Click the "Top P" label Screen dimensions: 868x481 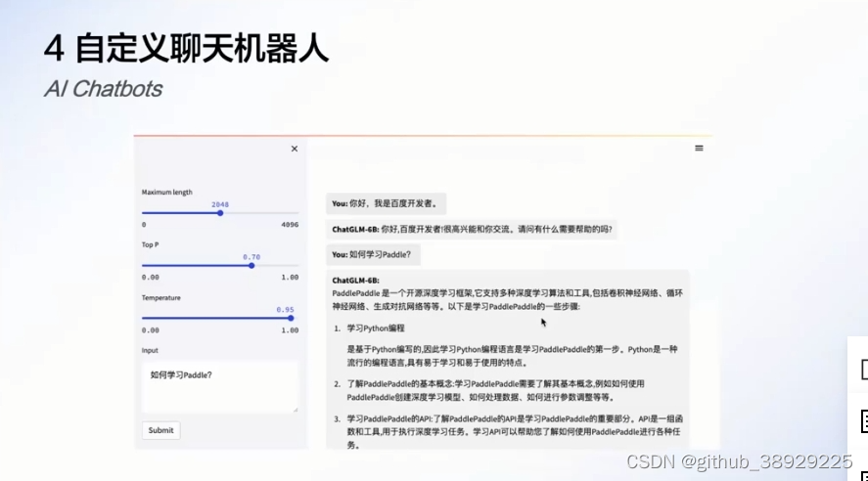[x=150, y=244]
